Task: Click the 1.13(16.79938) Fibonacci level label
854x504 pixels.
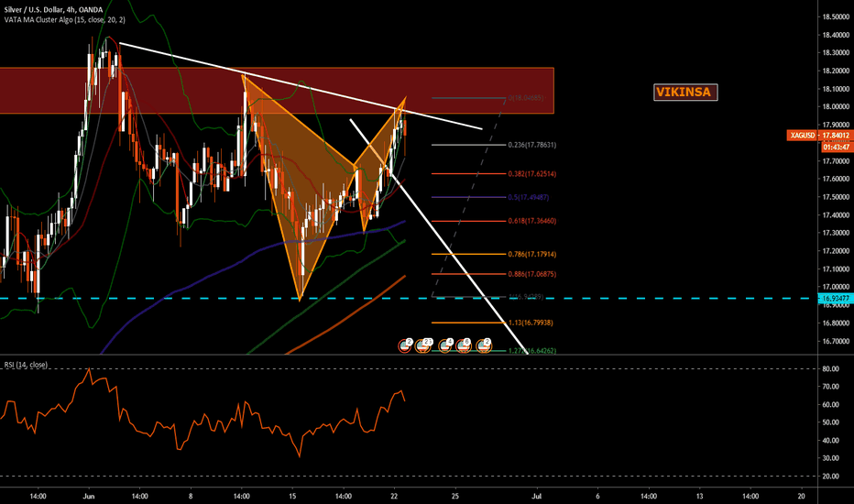Action: pos(530,323)
